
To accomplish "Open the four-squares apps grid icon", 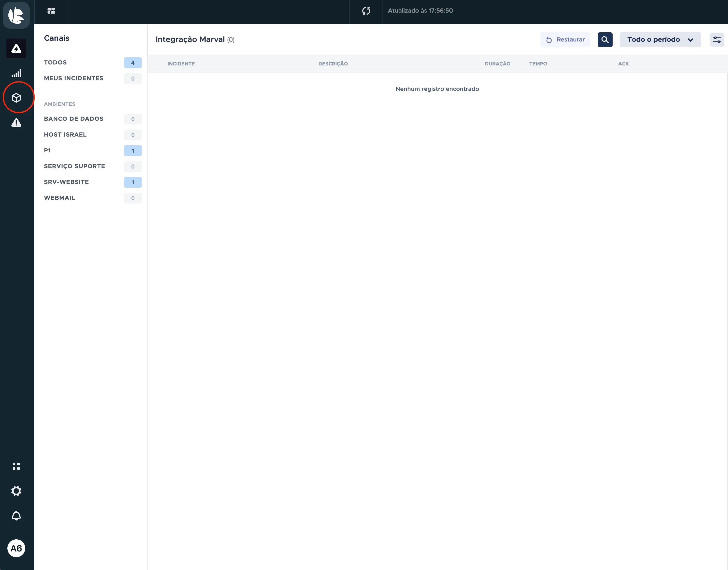I will 16,466.
